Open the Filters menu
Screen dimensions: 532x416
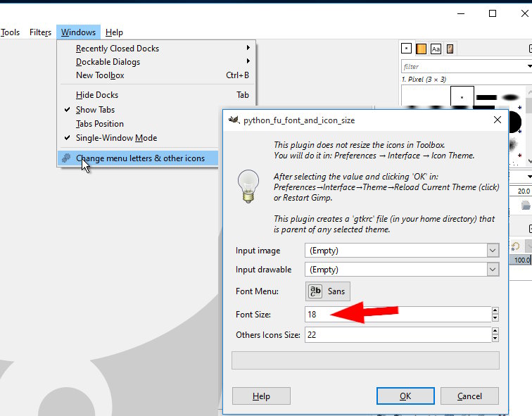[40, 32]
